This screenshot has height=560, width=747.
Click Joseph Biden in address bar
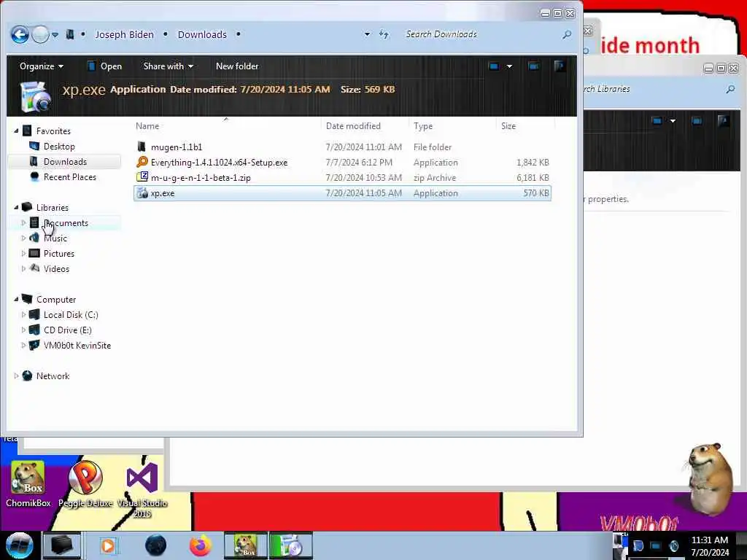(x=124, y=35)
